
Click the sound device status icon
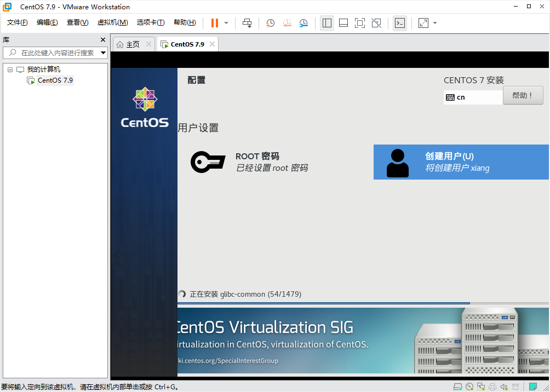[504, 387]
